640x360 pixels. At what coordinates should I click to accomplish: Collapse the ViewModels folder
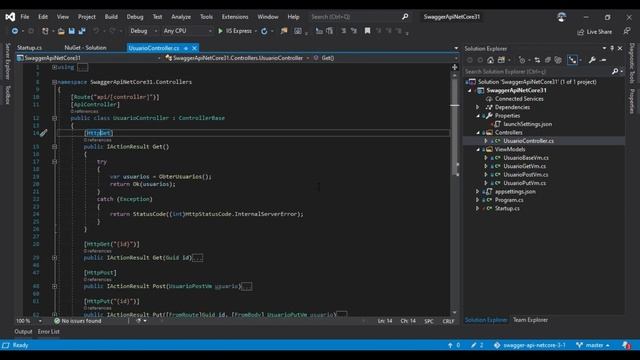(x=478, y=149)
